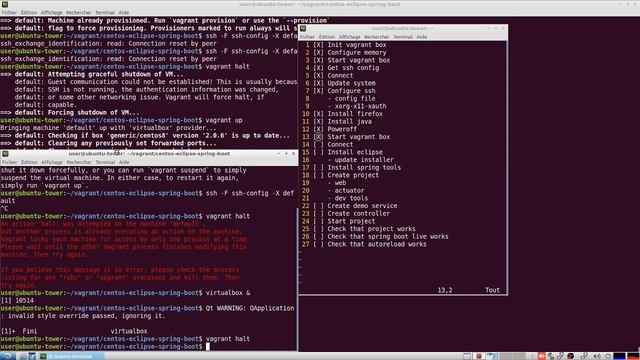Open the Edition menu in the checklist window
The height and width of the screenshot is (360, 640).
pyautogui.click(x=327, y=37)
